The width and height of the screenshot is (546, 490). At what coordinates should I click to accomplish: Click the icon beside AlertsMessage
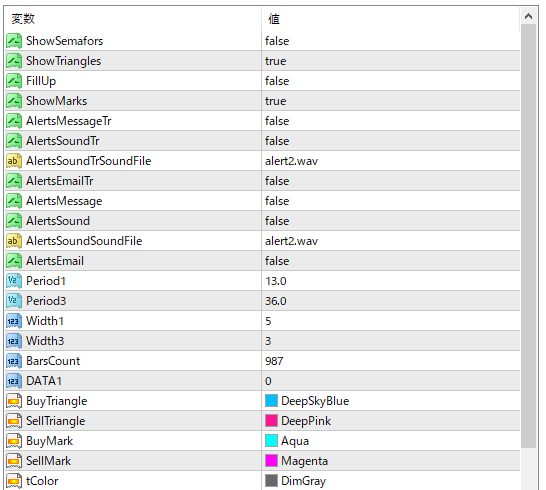pyautogui.click(x=14, y=201)
